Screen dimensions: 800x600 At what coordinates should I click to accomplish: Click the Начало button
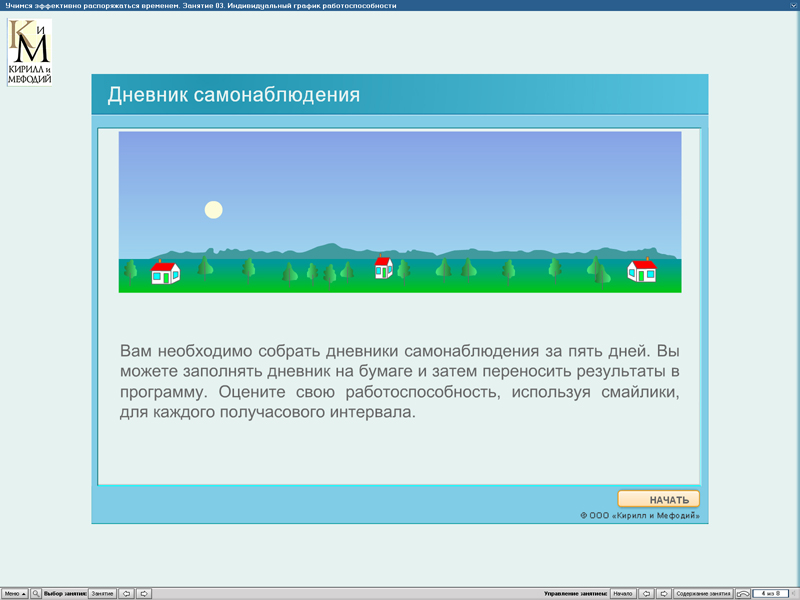coord(623,592)
